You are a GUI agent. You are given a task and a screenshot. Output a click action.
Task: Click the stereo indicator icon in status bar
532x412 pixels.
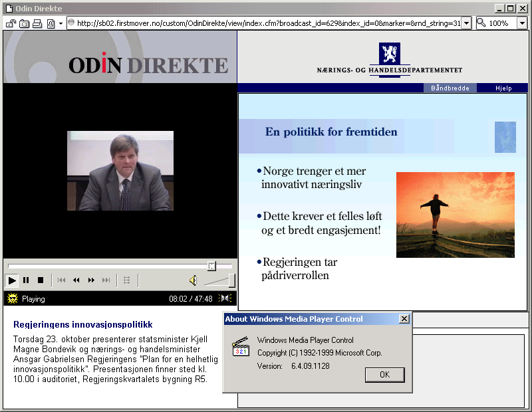click(225, 299)
